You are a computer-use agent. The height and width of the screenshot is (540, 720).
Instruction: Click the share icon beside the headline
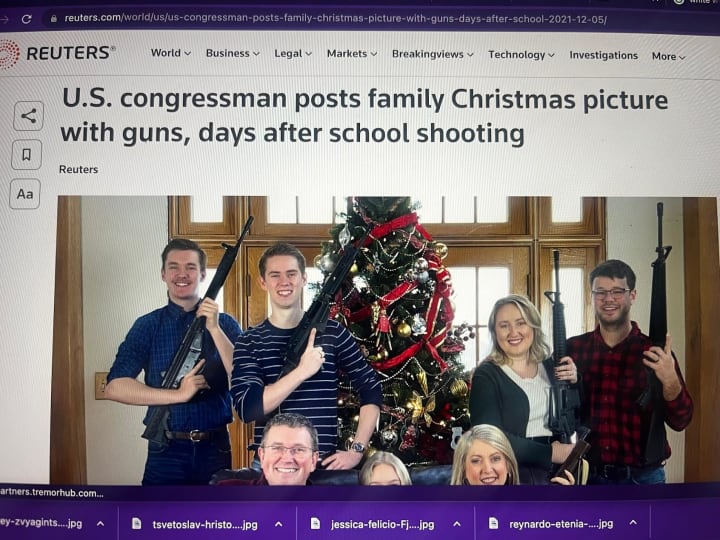click(28, 116)
